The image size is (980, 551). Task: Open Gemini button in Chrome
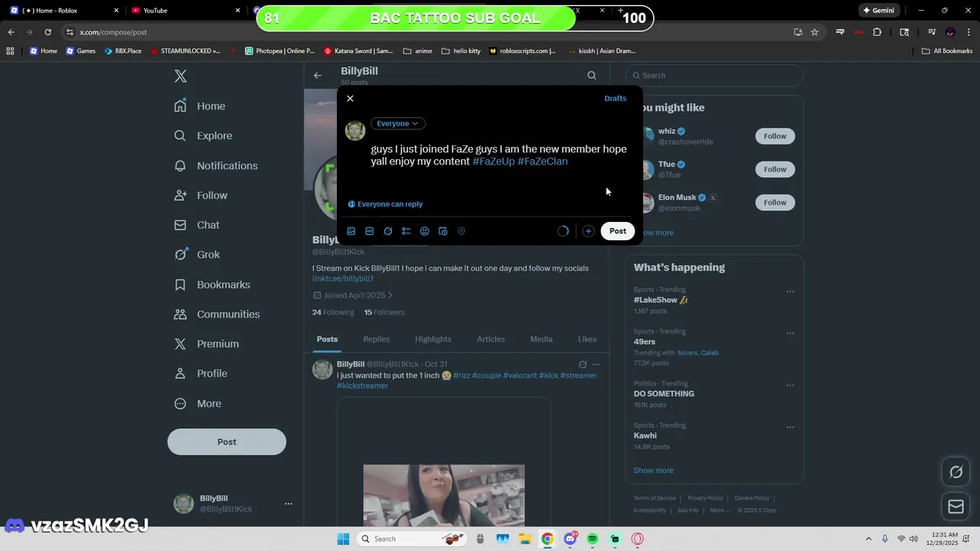click(x=878, y=11)
